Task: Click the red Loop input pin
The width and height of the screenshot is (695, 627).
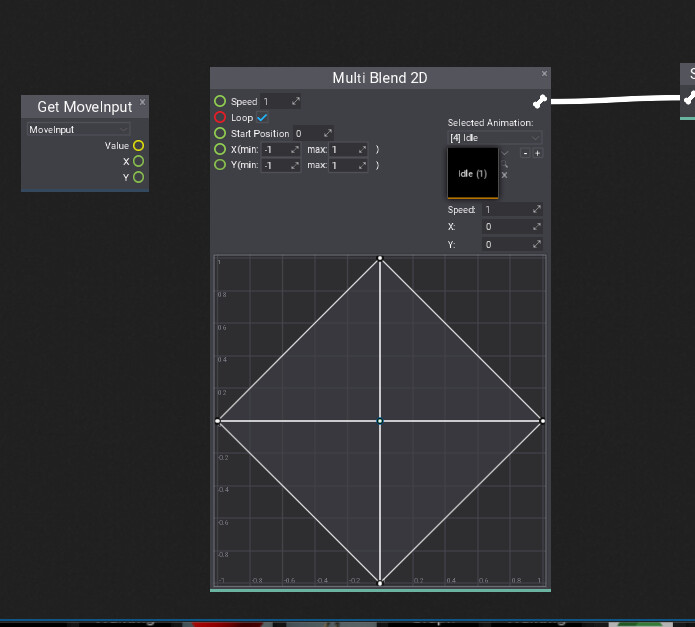Action: tap(220, 117)
